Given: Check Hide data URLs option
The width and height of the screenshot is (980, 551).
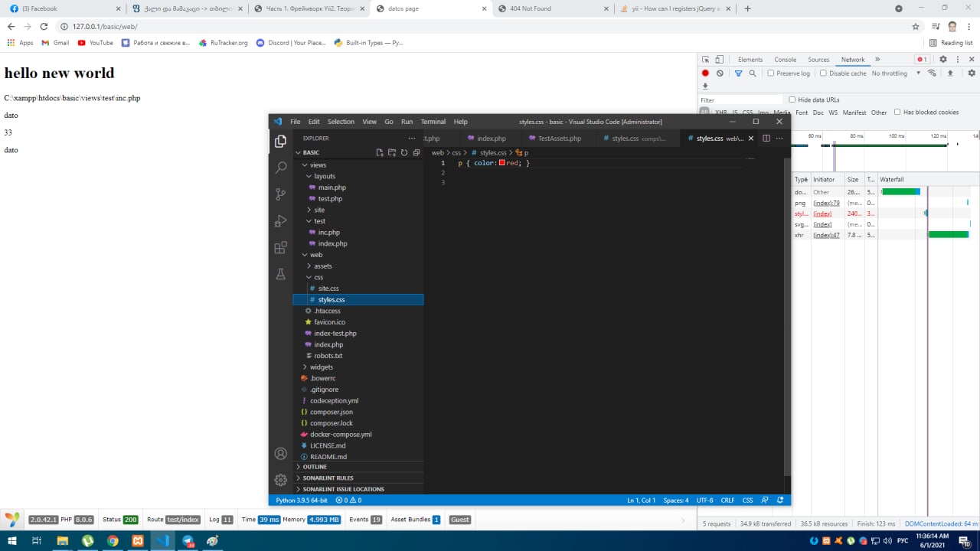Looking at the screenshot, I should [x=792, y=99].
